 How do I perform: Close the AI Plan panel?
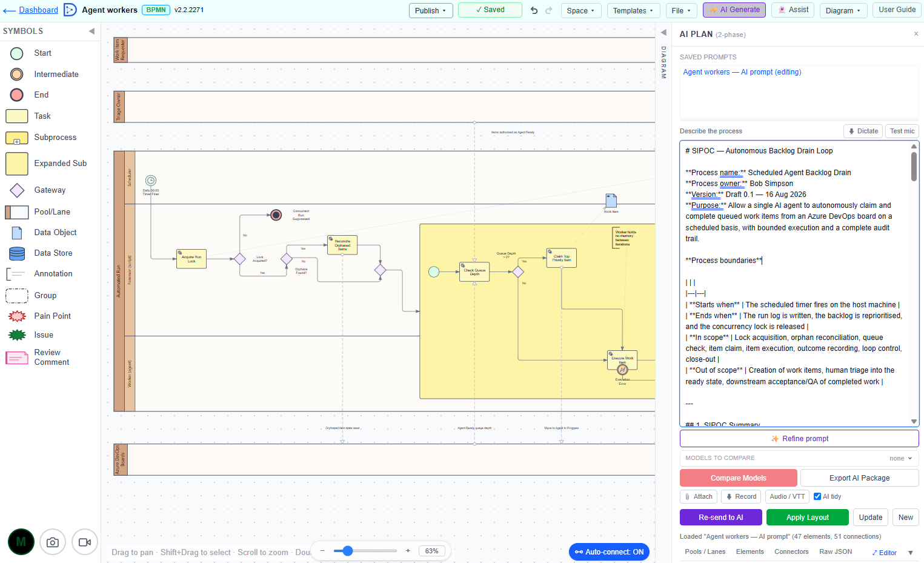916,34
